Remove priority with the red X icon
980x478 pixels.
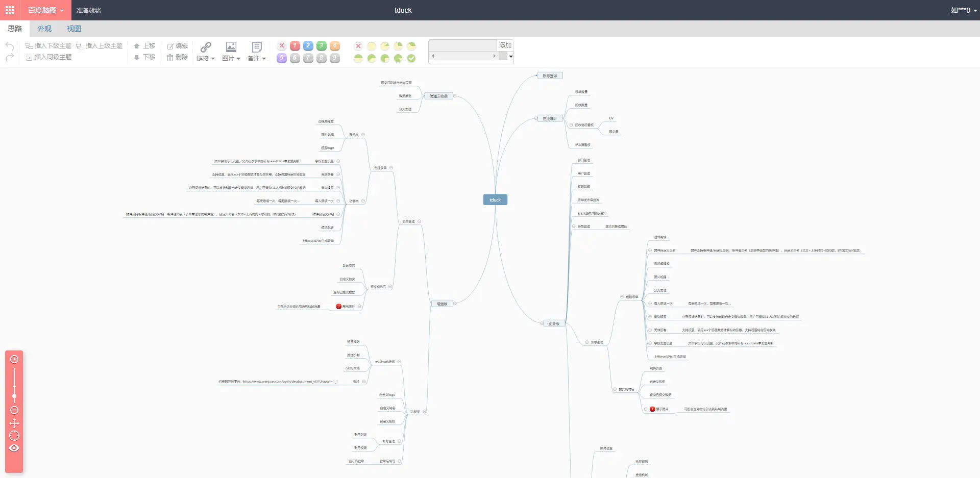pyautogui.click(x=281, y=46)
